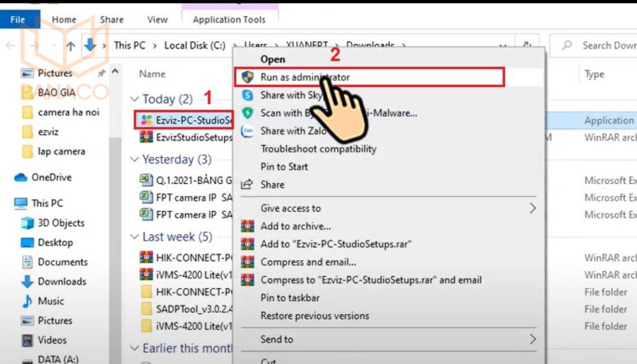
Task: Click the OneDrive cloud icon
Action: coord(21,177)
